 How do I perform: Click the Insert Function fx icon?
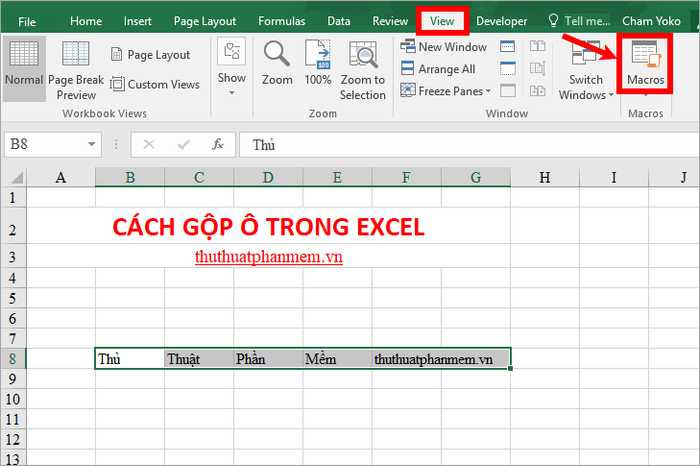218,144
